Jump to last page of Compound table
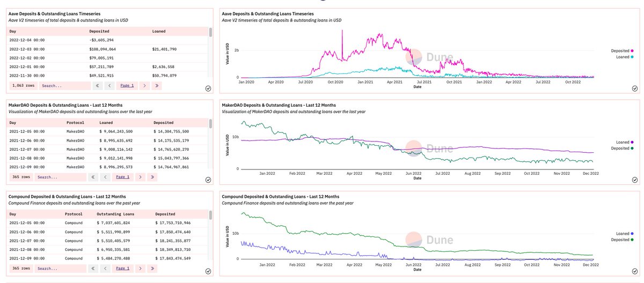Image resolution: width=644 pixels, height=283 pixels. (x=153, y=268)
